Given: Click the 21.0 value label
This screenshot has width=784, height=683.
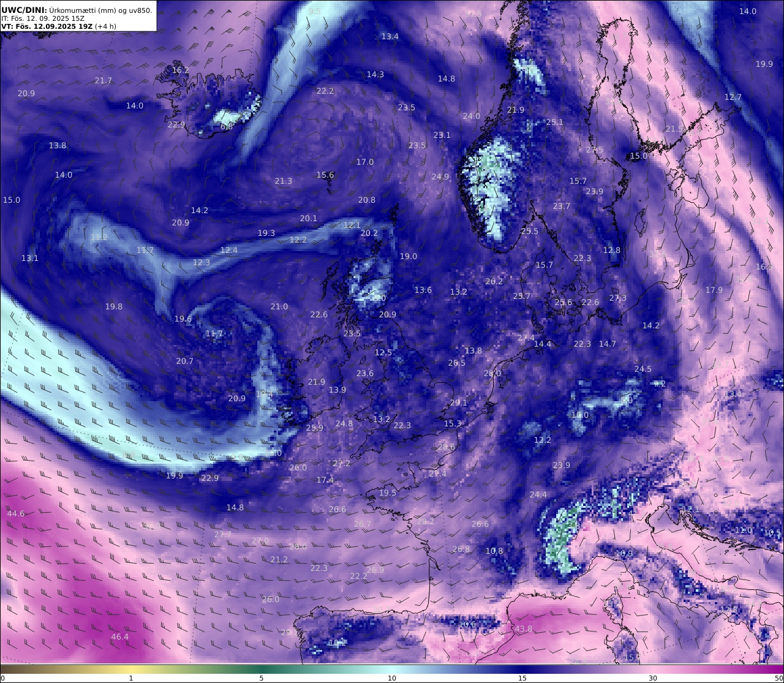Looking at the screenshot, I should [279, 307].
